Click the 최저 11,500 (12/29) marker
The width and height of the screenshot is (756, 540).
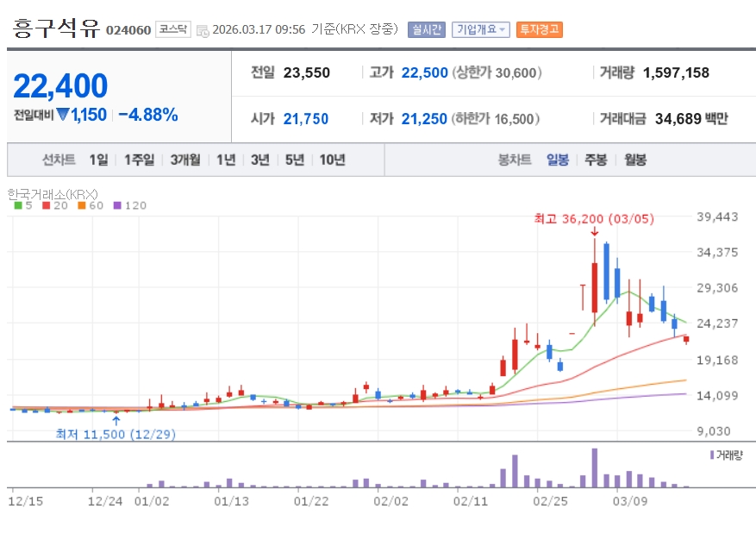click(x=116, y=434)
